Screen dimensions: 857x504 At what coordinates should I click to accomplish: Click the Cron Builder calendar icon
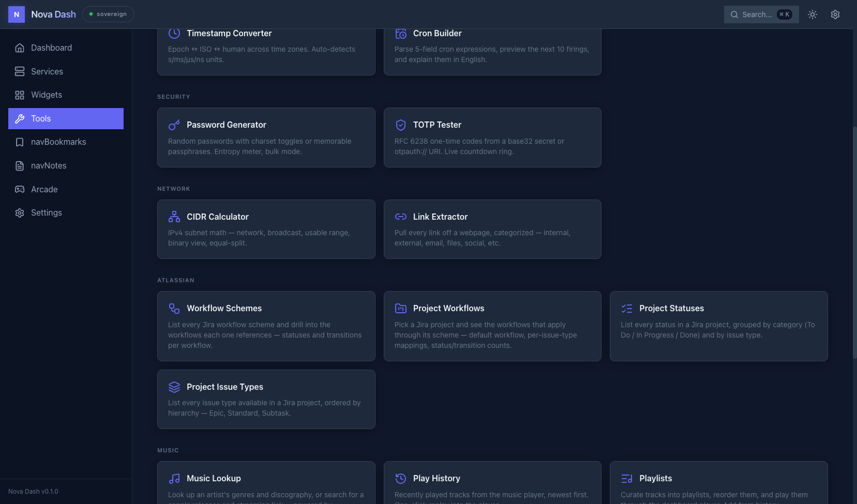pyautogui.click(x=401, y=33)
